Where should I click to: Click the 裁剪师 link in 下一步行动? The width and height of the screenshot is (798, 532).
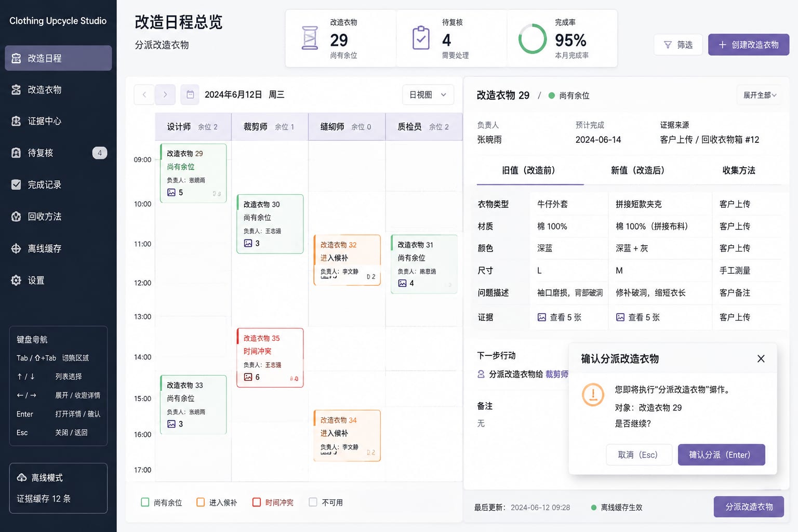tap(557, 374)
